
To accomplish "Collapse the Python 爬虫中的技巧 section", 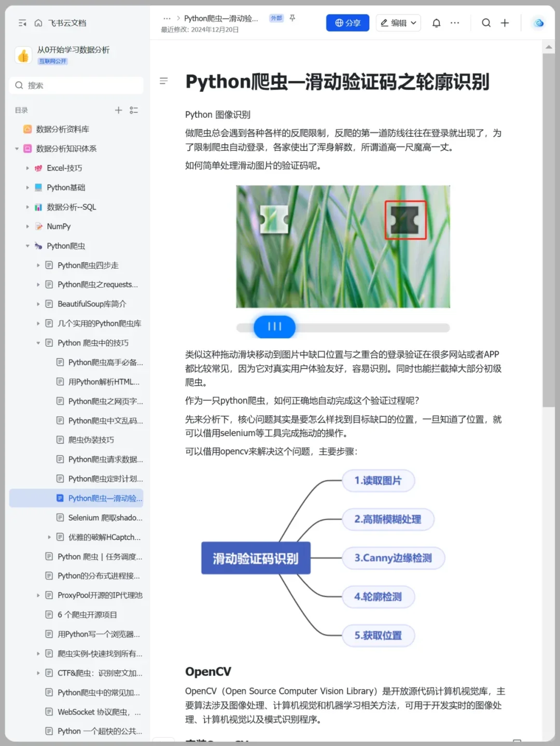I will [38, 343].
